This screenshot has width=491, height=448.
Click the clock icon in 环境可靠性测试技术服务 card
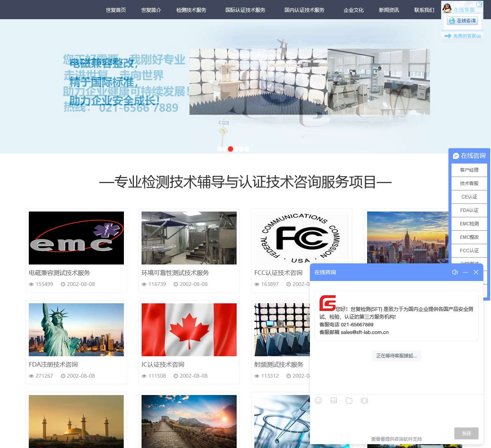(176, 284)
